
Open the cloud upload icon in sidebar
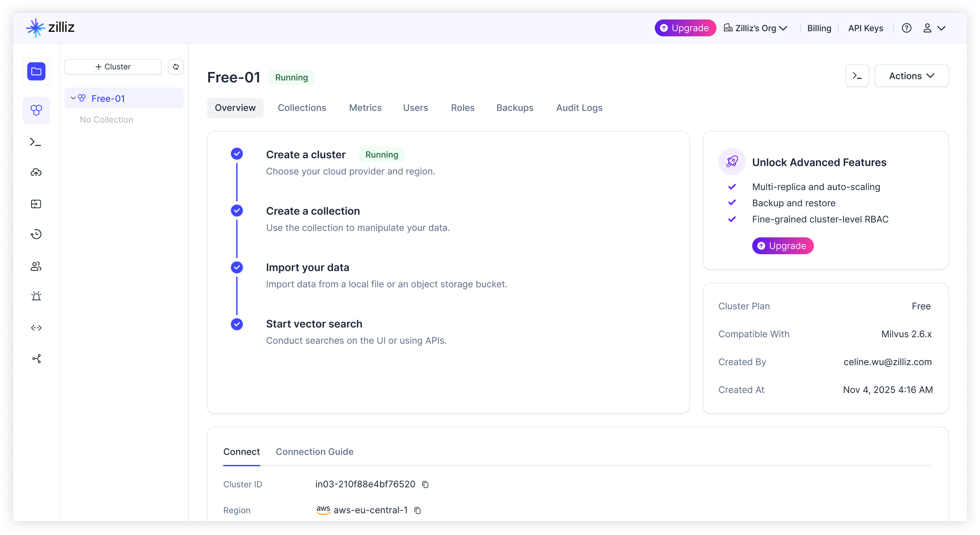pos(36,172)
